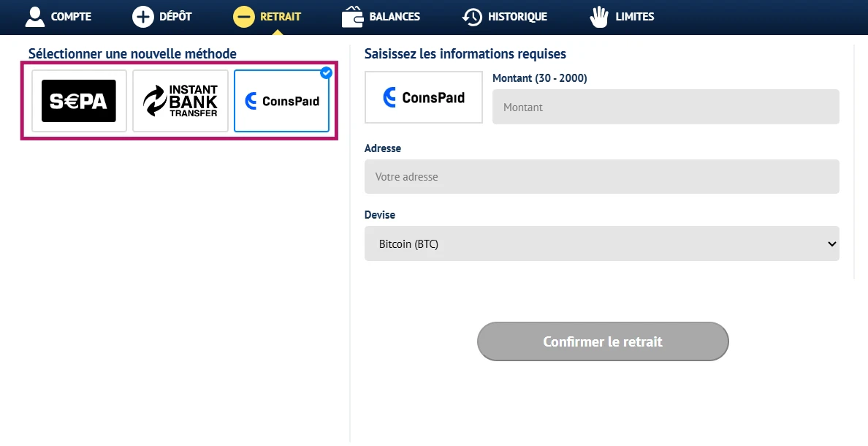Click the Historique clock icon
Image resolution: width=868 pixels, height=446 pixels.
point(472,17)
